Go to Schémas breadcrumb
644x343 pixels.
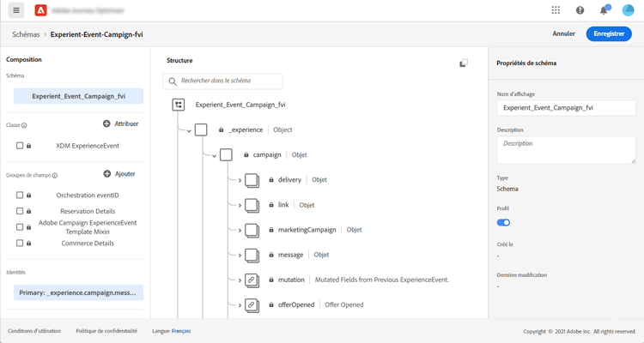pyautogui.click(x=26, y=34)
